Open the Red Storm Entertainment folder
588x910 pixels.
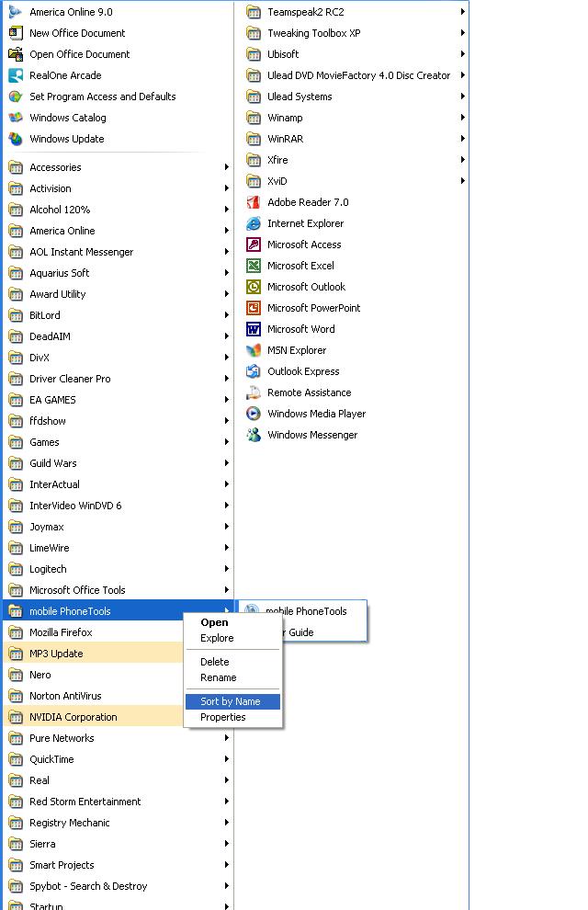(119, 802)
